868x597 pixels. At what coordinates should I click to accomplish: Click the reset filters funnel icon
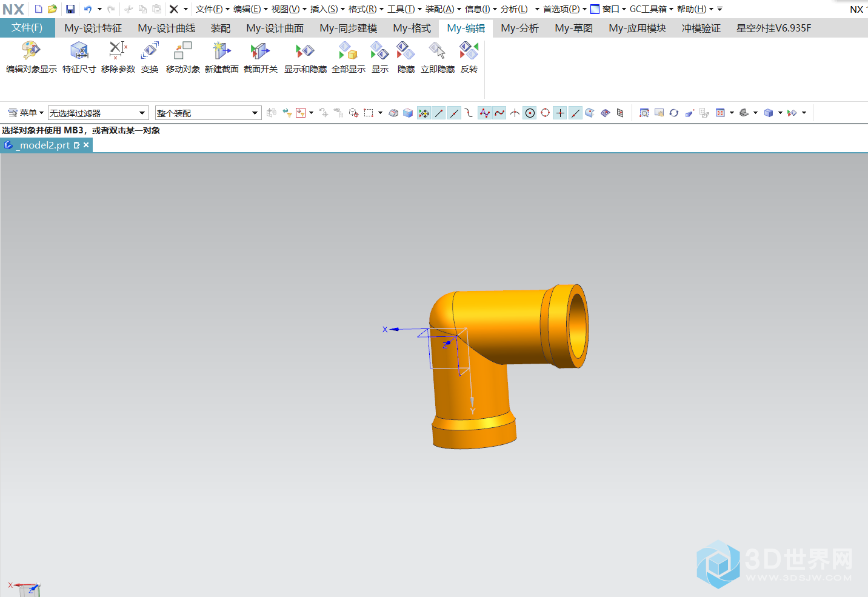click(x=287, y=113)
